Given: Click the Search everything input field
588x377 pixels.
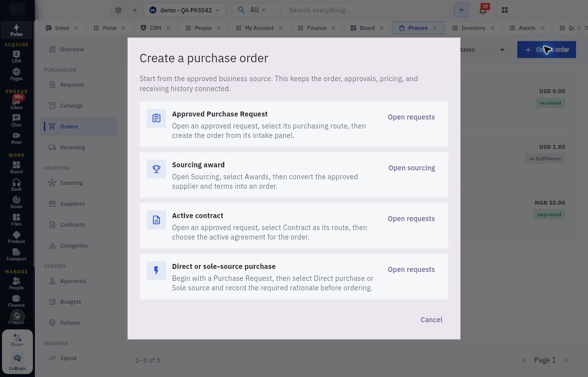Looking at the screenshot, I should [x=365, y=10].
